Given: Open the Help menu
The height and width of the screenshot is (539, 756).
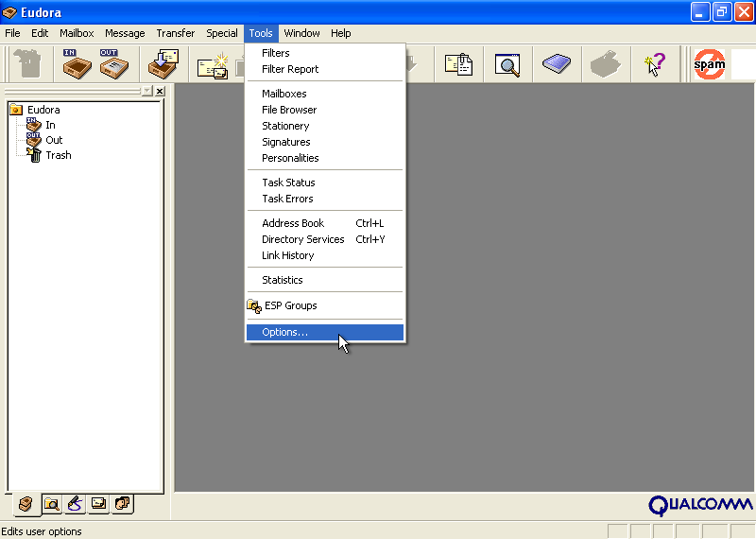Looking at the screenshot, I should 341,33.
